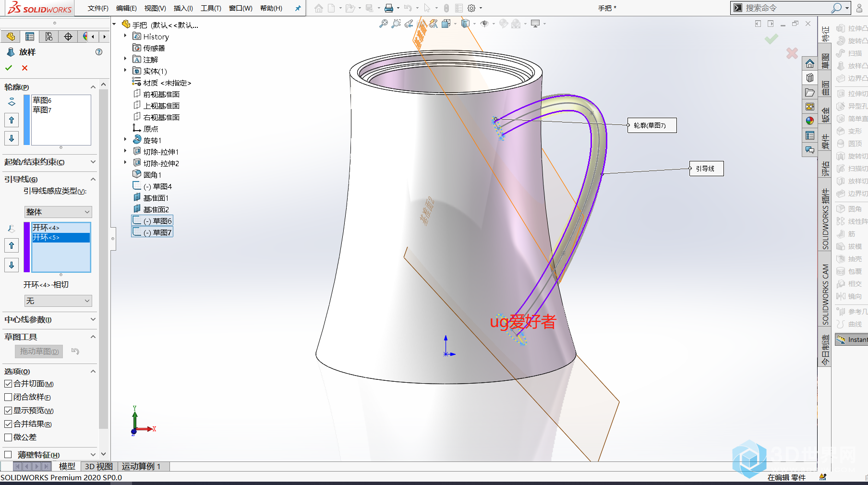Collapse the 选项 section
868x485 pixels.
tap(93, 371)
